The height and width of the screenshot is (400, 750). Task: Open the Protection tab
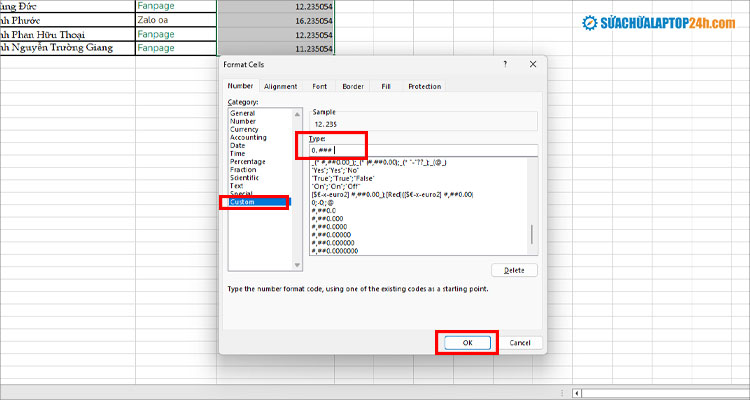pyautogui.click(x=424, y=87)
